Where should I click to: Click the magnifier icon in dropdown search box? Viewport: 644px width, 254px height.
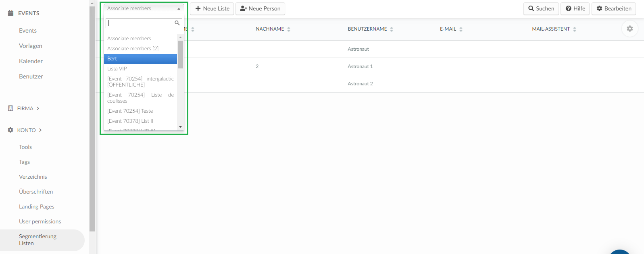[177, 23]
